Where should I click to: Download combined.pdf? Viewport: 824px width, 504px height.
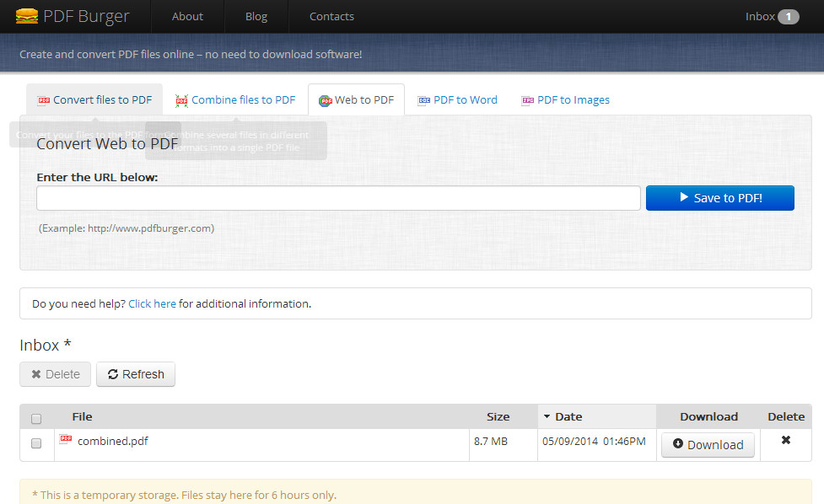point(708,445)
